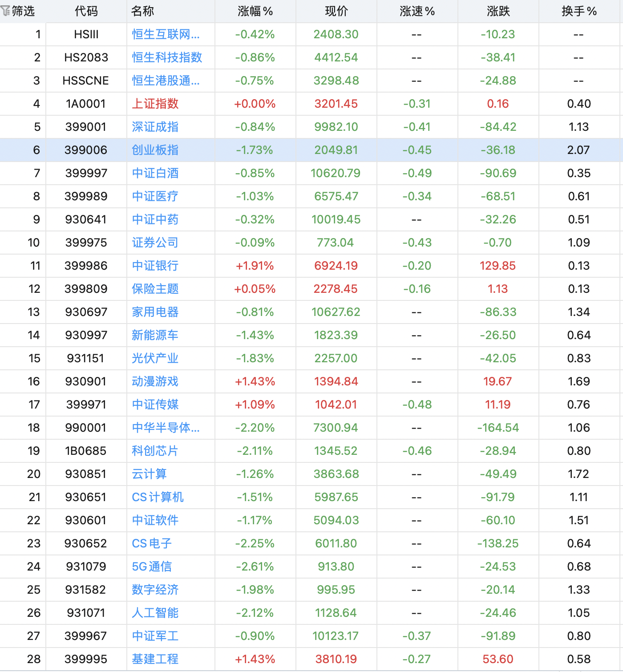Click the 筛选 filter funnel icon
This screenshot has width=623, height=672.
click(6, 11)
